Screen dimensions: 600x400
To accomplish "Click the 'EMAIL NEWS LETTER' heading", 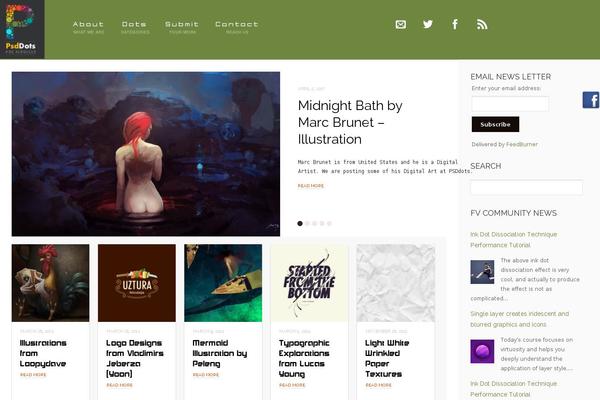I will [x=510, y=77].
